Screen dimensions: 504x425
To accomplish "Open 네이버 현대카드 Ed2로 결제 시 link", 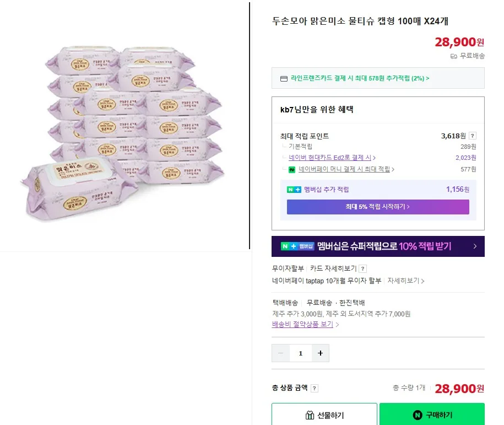I will (332, 158).
